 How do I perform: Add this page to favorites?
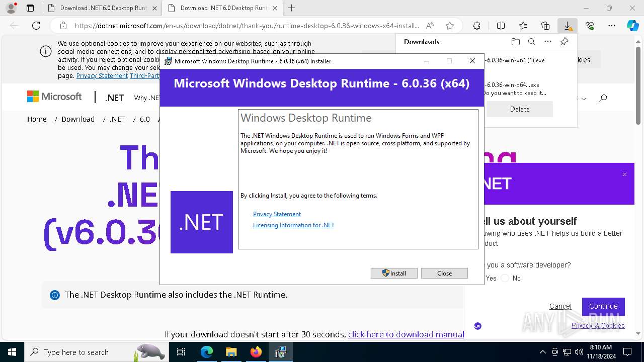pyautogui.click(x=450, y=26)
